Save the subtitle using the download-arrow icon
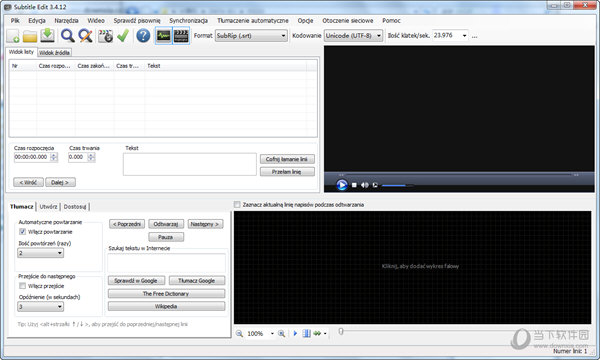This screenshot has height=360, width=600. [x=47, y=36]
